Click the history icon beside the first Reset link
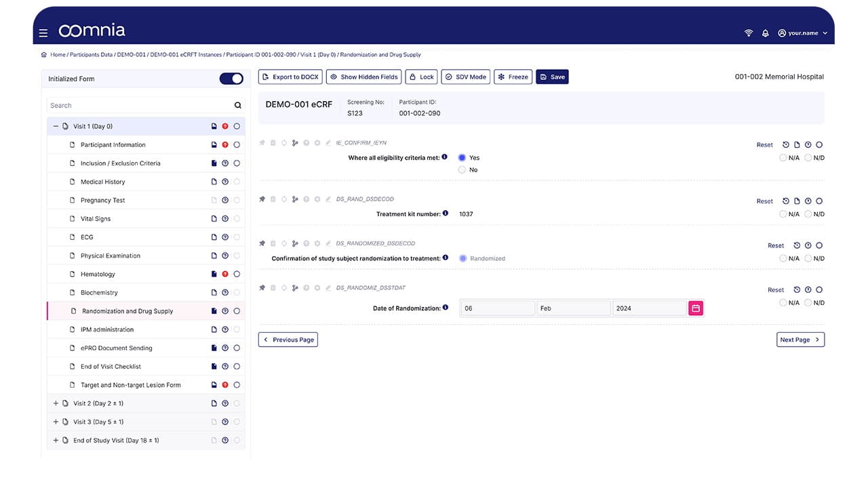 (785, 144)
